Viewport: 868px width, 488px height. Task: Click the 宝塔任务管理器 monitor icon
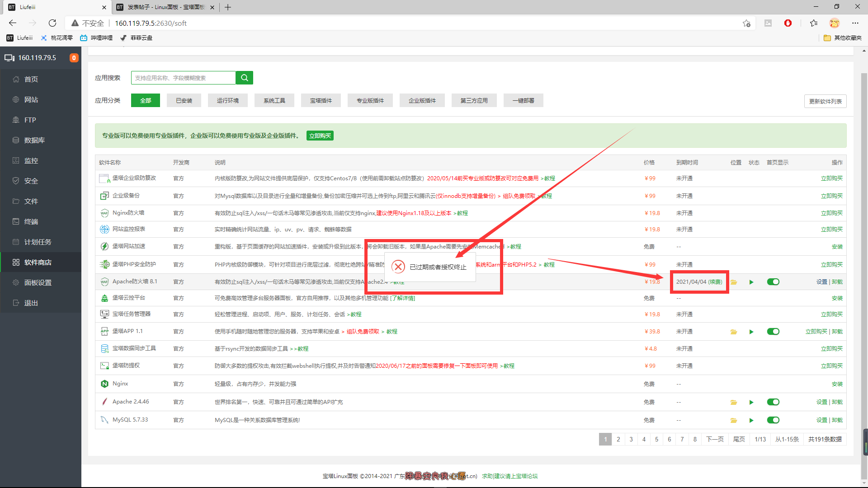point(104,314)
